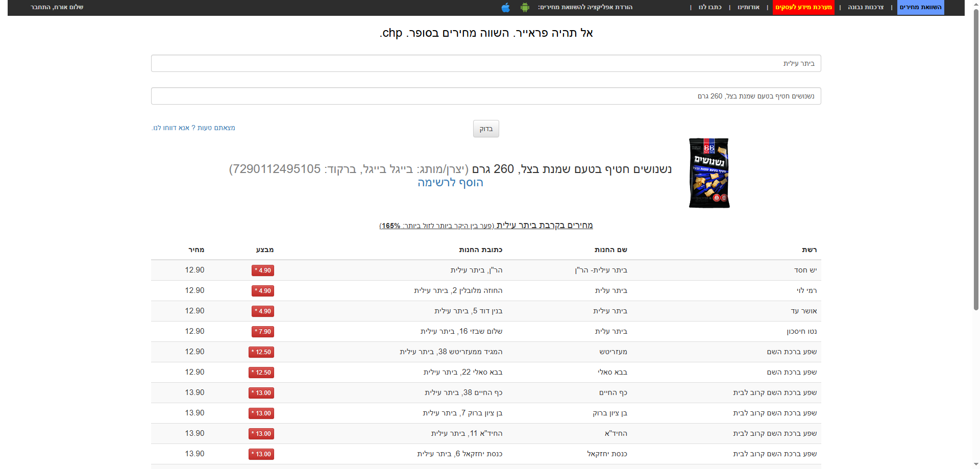Click the נשנושים snack package image

(x=708, y=173)
